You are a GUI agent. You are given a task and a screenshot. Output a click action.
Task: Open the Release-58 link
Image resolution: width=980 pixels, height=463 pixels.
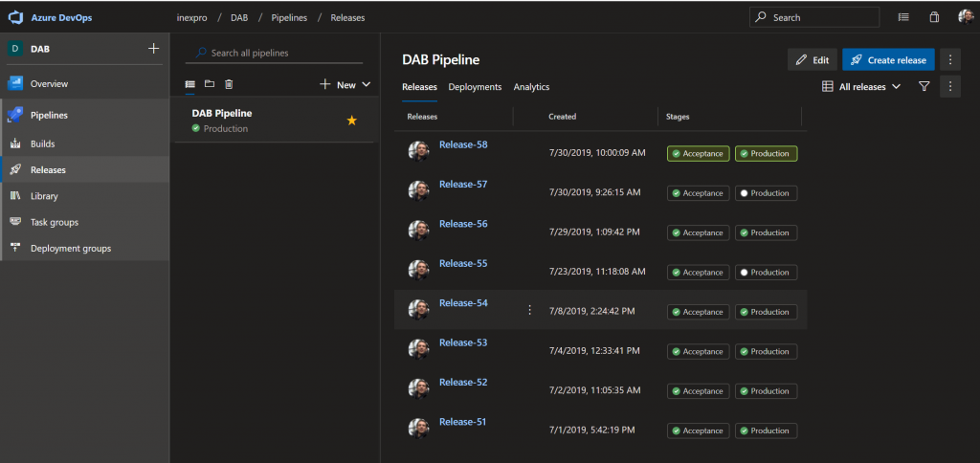(463, 144)
